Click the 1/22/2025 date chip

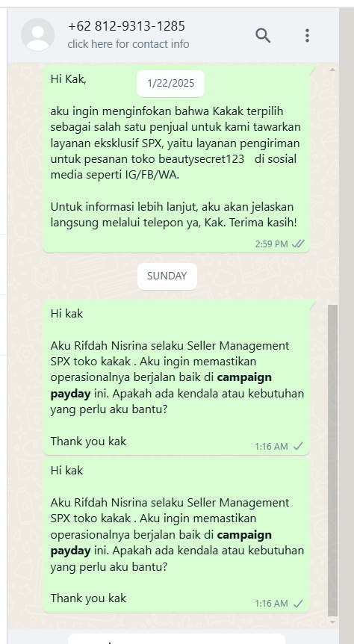pos(170,84)
